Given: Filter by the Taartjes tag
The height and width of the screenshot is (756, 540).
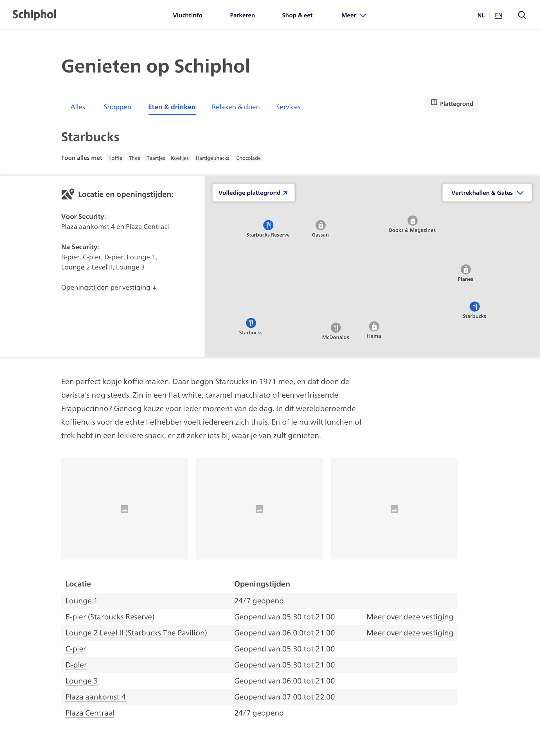Looking at the screenshot, I should 156,158.
